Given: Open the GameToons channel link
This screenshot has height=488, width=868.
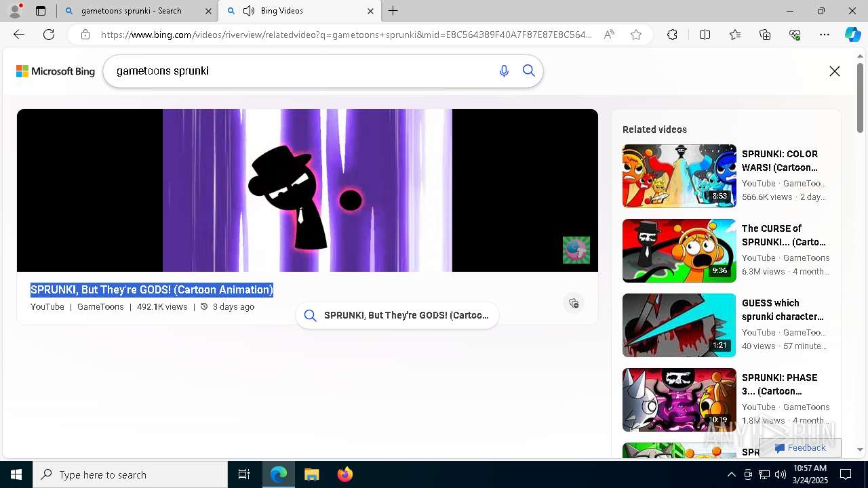Looking at the screenshot, I should point(100,307).
